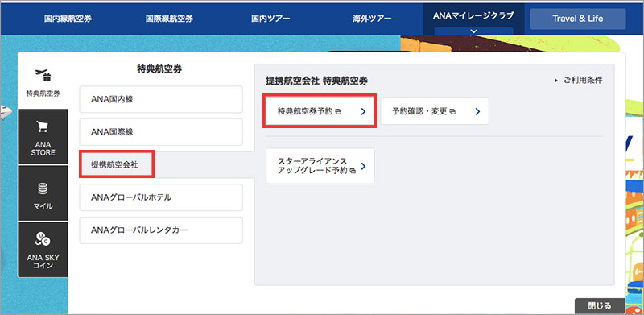This screenshot has height=315, width=644.
Task: Click the 提携航空会社 特典航空券 heading
Action: [x=316, y=81]
